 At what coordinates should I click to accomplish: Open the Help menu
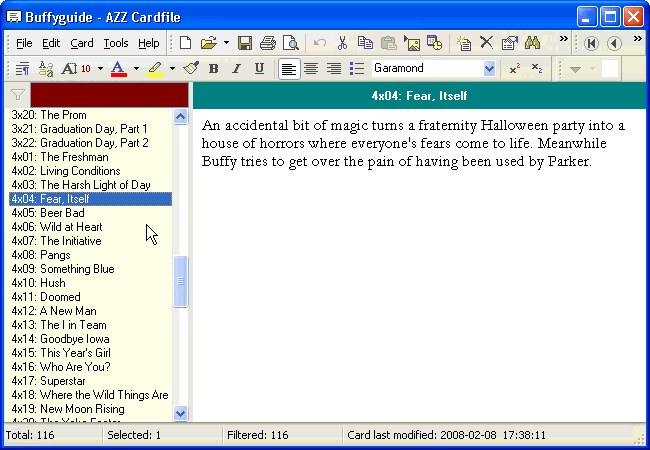[149, 43]
